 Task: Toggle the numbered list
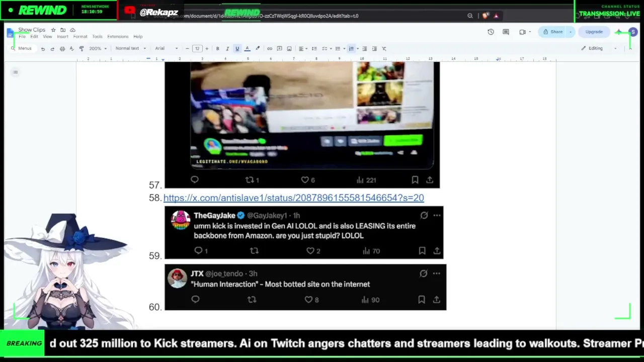(351, 49)
